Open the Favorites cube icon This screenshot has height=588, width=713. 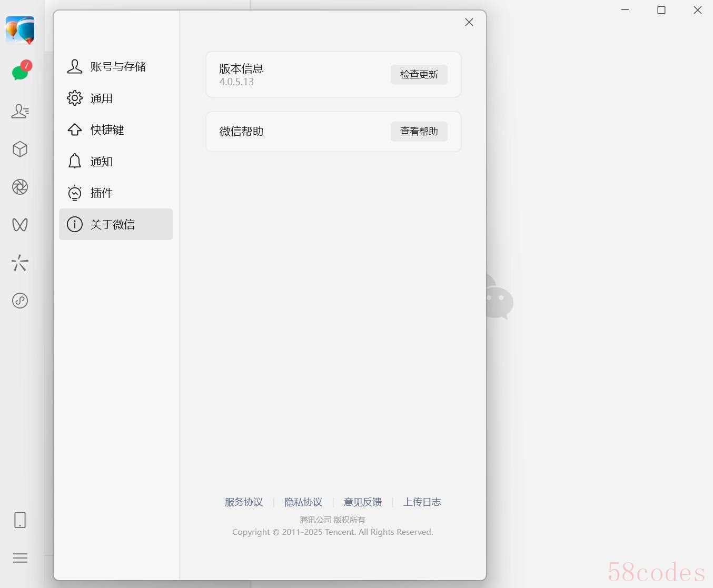(20, 149)
